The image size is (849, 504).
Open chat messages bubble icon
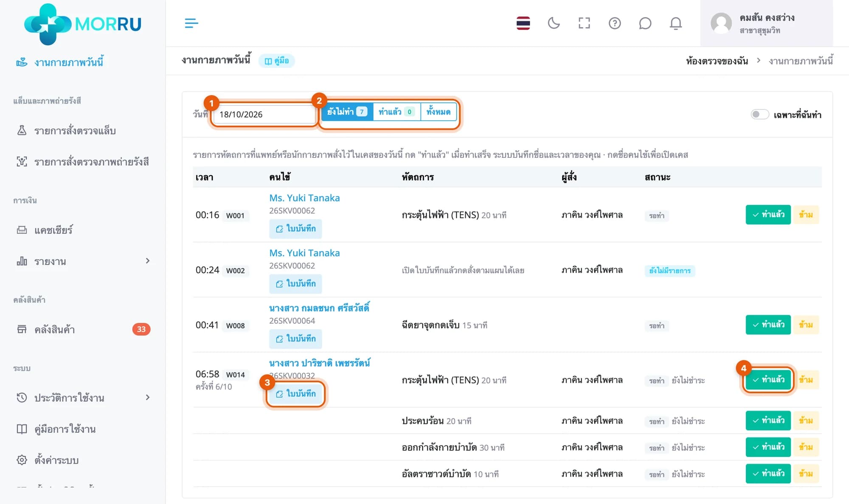[x=645, y=23]
